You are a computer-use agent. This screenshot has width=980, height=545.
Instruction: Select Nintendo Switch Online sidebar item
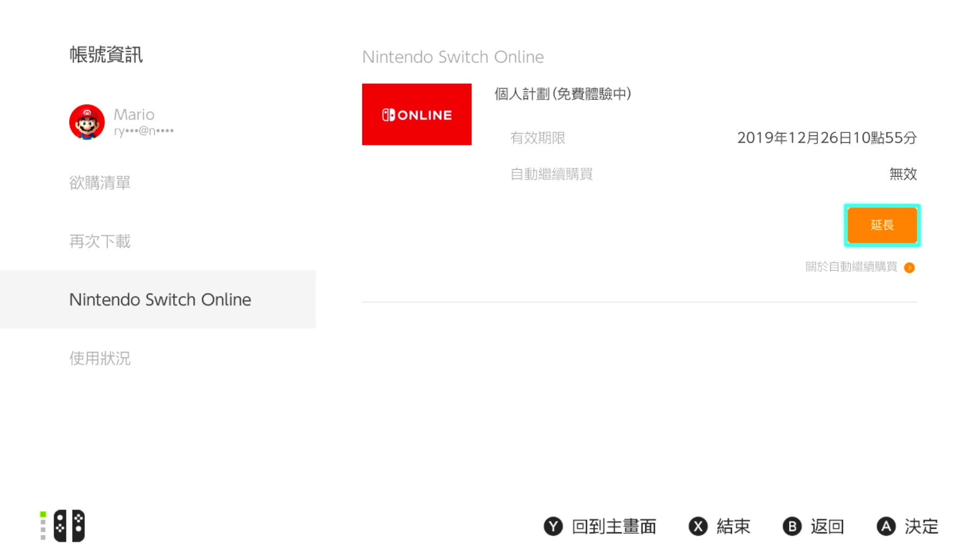[x=158, y=300]
